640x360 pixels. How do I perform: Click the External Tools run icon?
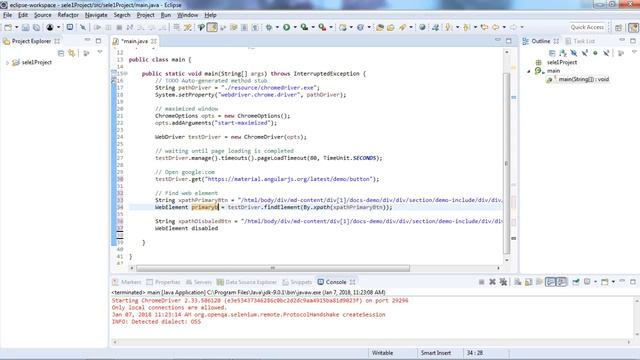pyautogui.click(x=322, y=27)
